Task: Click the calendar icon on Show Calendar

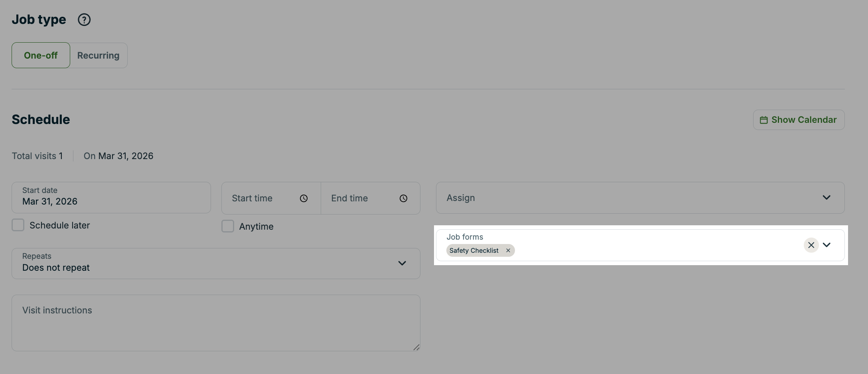Action: [764, 120]
